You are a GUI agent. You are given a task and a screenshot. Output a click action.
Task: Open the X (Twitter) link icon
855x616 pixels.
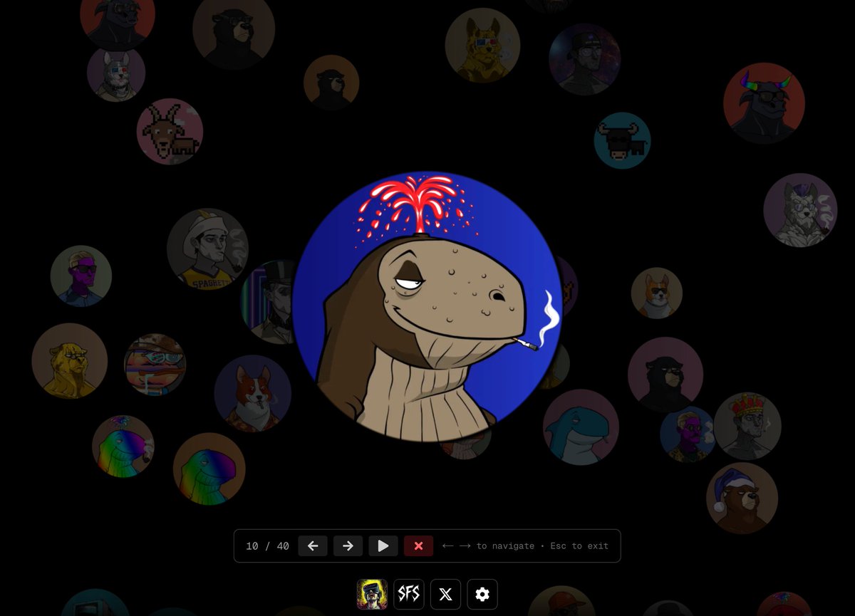click(x=445, y=594)
